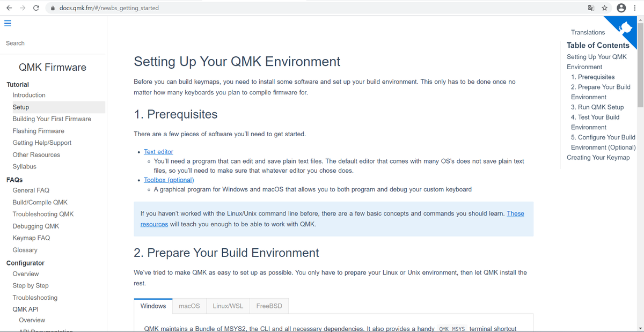Open Keymap FAQ page
644x332 pixels.
tap(32, 238)
